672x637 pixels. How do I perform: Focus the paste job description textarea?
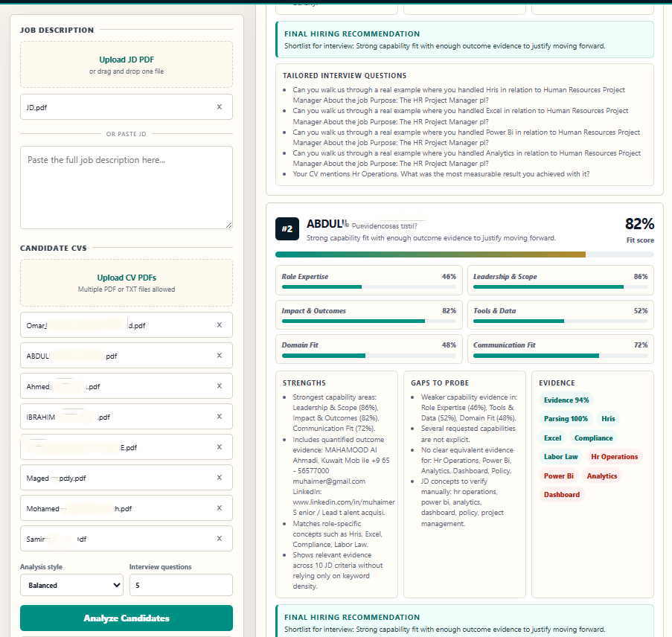[x=127, y=188]
